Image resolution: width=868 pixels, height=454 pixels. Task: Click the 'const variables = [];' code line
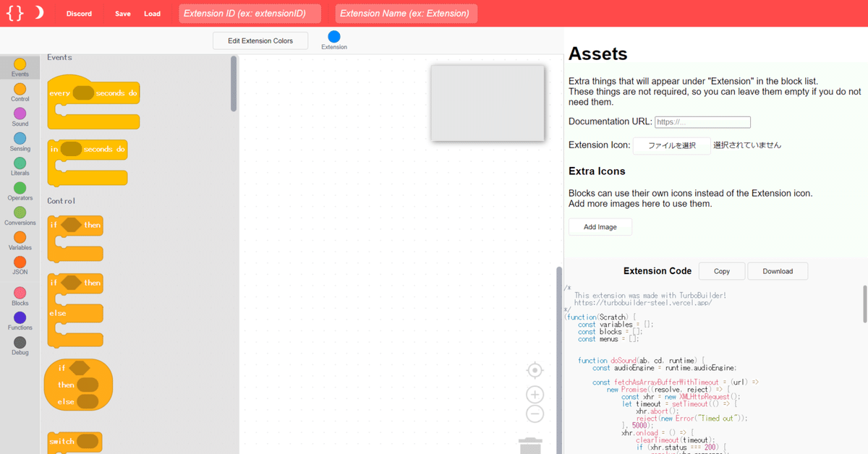pyautogui.click(x=616, y=324)
